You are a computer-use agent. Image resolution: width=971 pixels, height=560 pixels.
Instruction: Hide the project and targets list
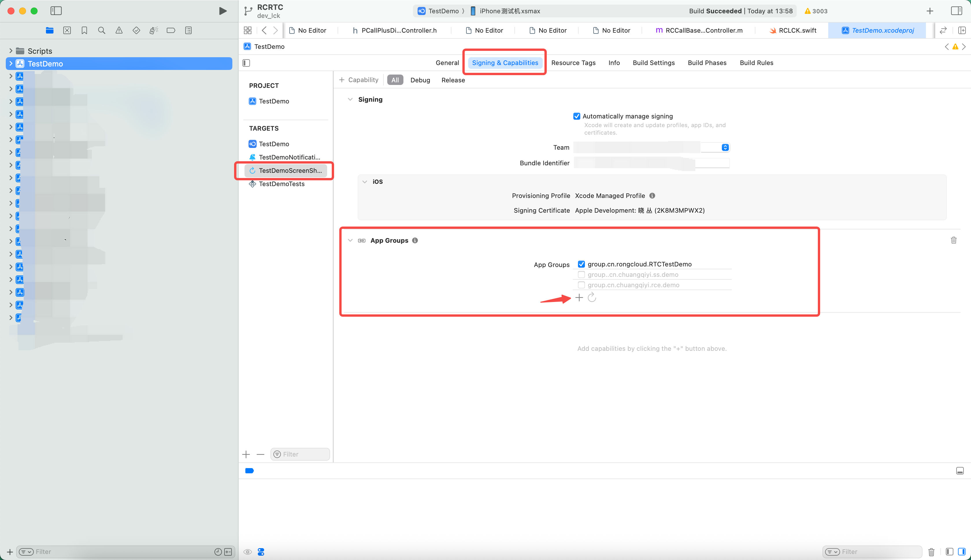tap(247, 63)
